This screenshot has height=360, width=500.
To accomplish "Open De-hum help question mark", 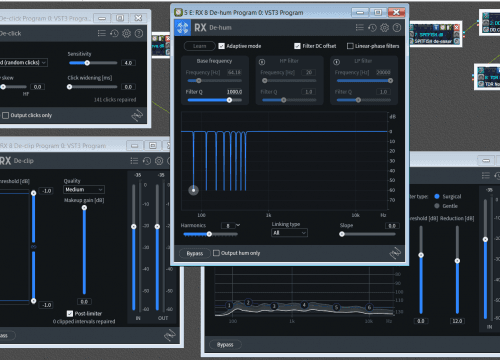I will pos(397,28).
